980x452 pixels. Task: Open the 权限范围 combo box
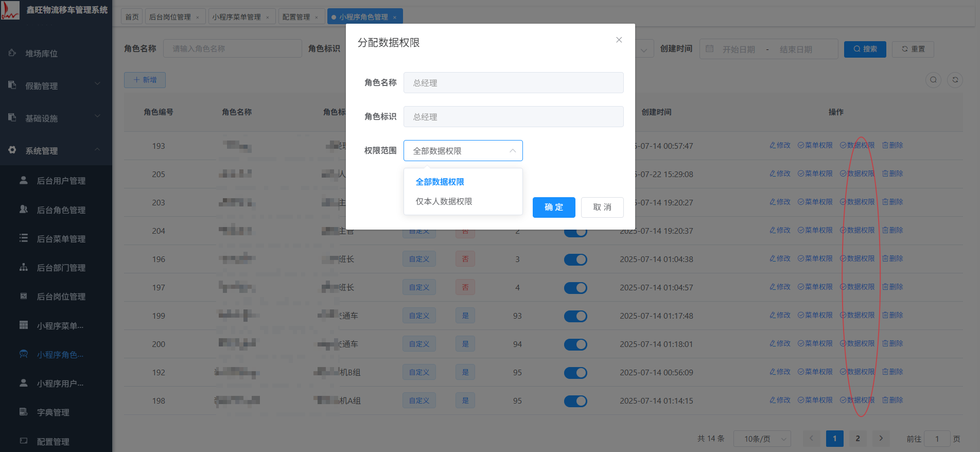[463, 151]
